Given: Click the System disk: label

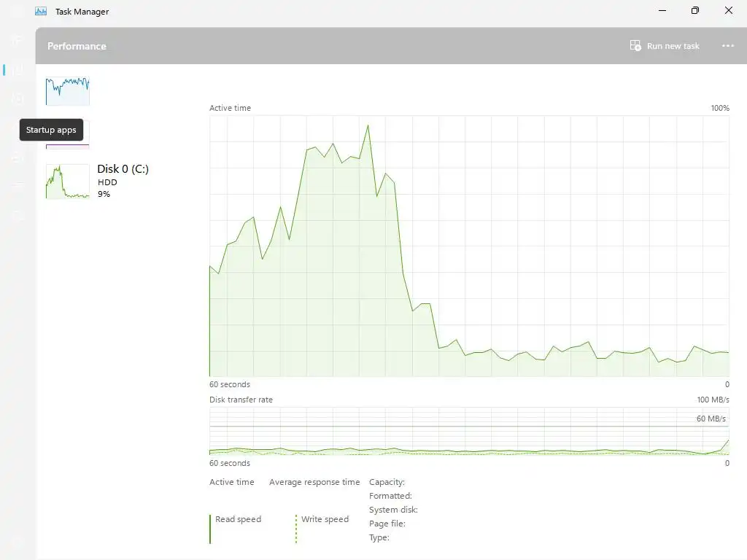Looking at the screenshot, I should tap(393, 510).
